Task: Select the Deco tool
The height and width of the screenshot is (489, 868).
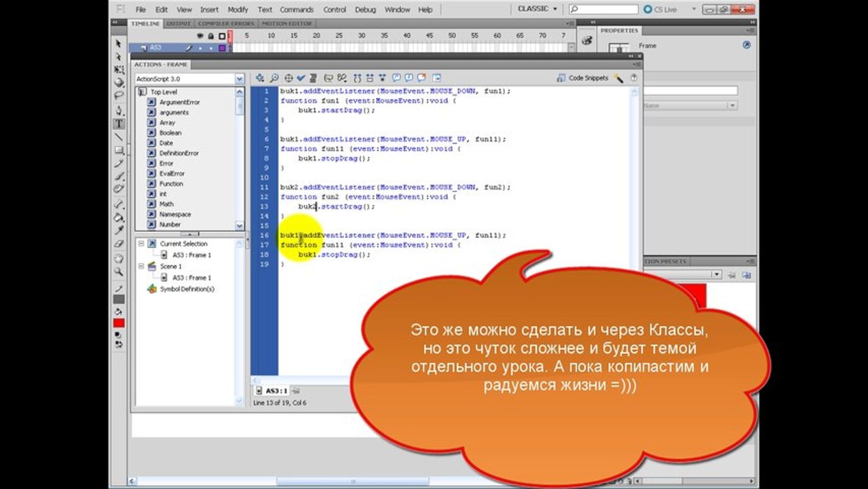Action: [119, 188]
